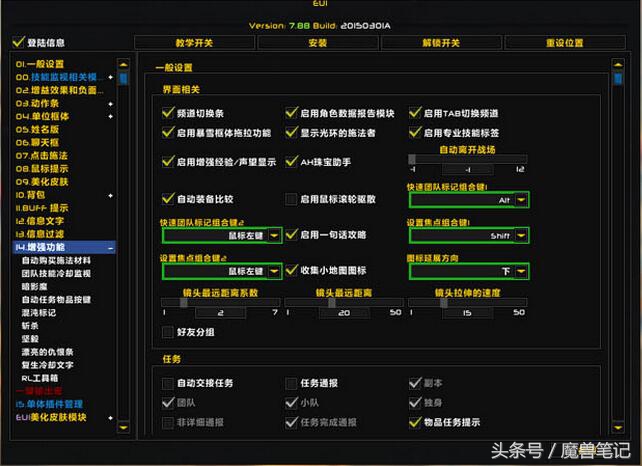642x466 pixels.
Task: Open 自动任务物品按键 sub-item
Action: coord(56,300)
